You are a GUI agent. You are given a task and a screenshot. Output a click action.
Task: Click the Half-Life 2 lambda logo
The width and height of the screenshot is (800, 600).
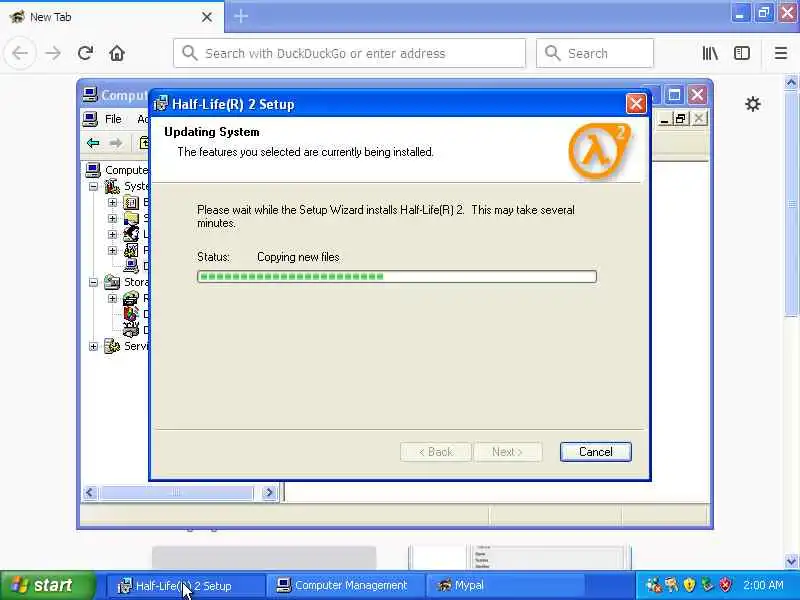600,151
